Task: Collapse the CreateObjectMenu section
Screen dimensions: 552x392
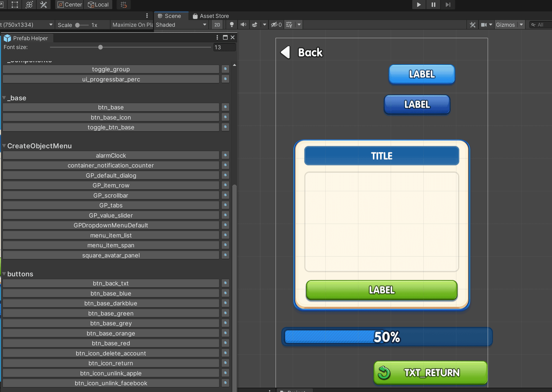Action: (x=4, y=146)
